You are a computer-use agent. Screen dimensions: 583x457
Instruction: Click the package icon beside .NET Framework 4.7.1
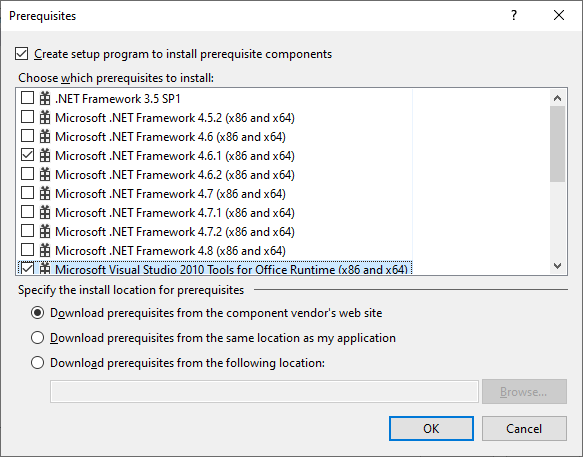coord(45,212)
